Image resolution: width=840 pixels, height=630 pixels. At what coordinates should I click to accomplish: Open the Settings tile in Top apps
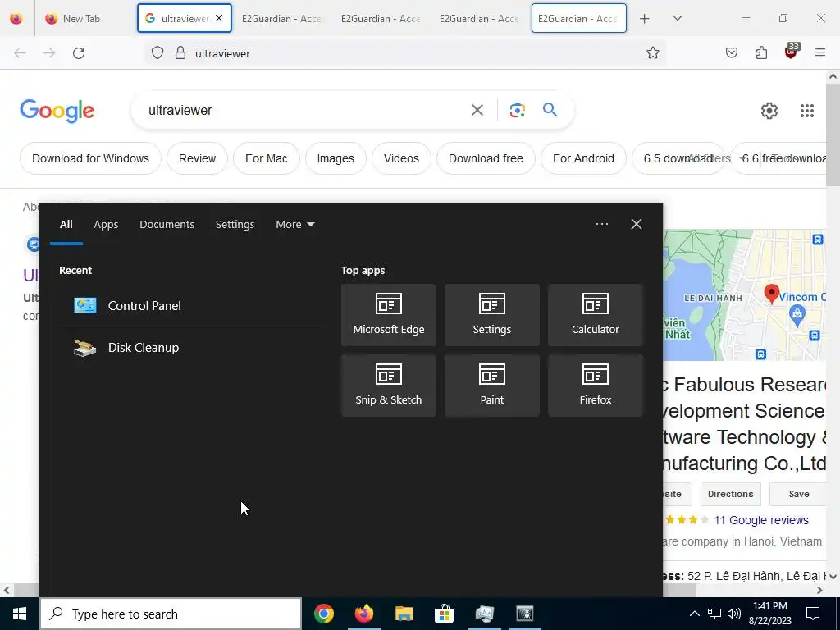tap(492, 315)
